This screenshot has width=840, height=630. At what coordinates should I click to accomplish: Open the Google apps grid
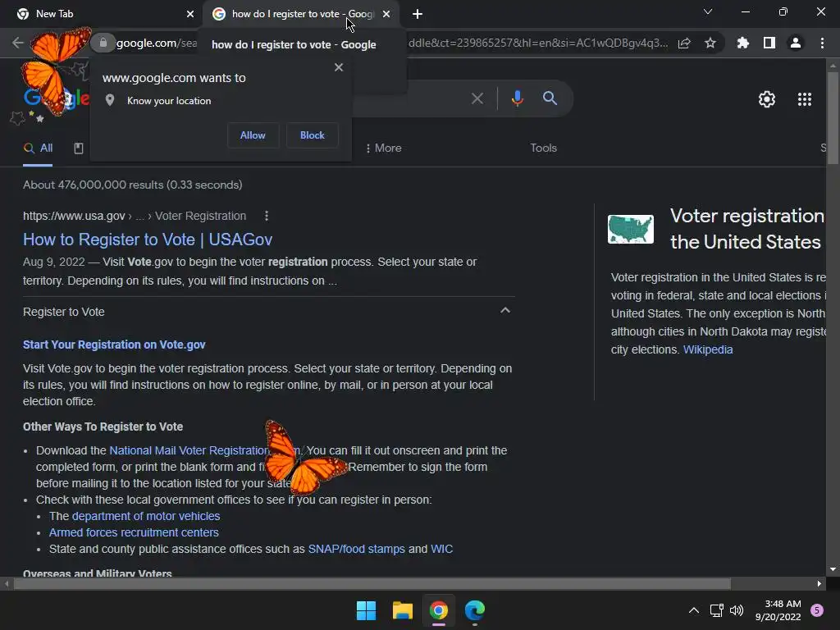[x=805, y=99]
